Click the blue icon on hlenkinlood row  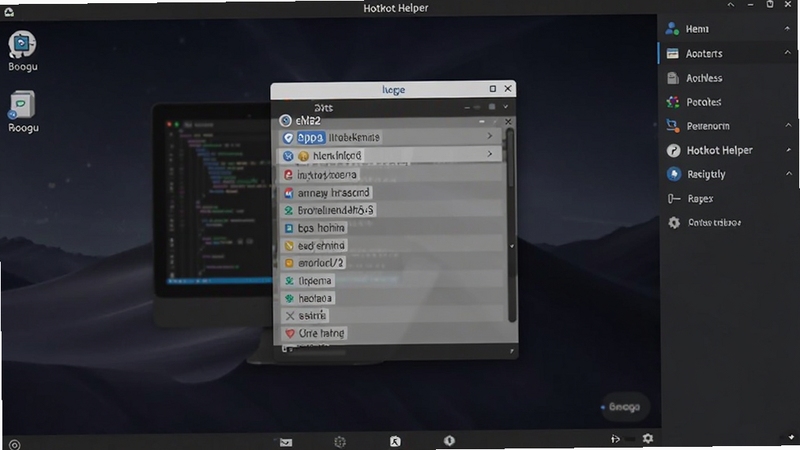pos(288,156)
